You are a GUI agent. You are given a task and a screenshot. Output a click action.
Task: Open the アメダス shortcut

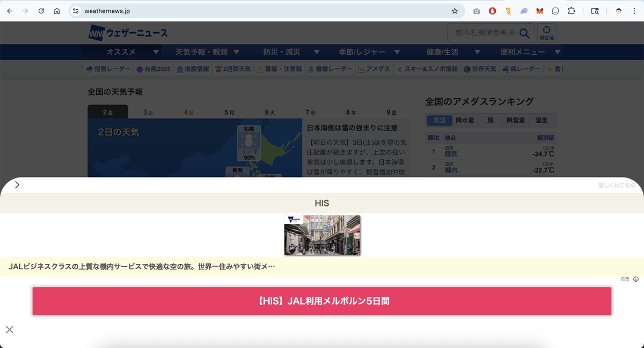[375, 69]
